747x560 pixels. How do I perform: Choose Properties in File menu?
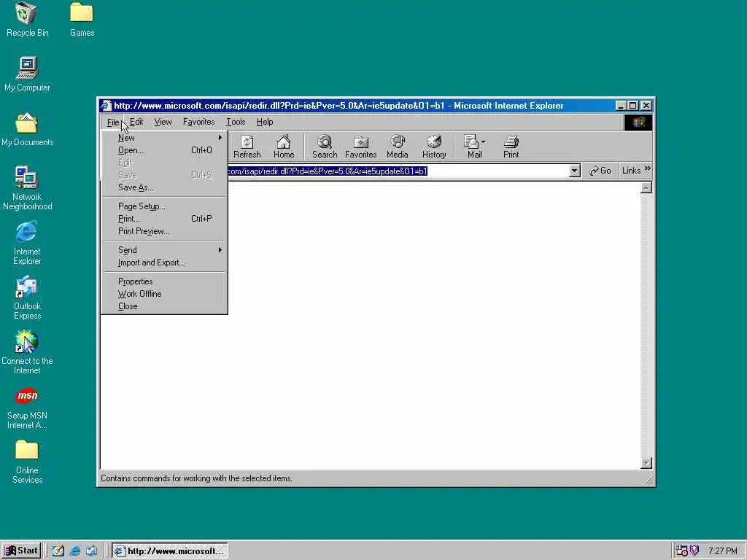164,281
